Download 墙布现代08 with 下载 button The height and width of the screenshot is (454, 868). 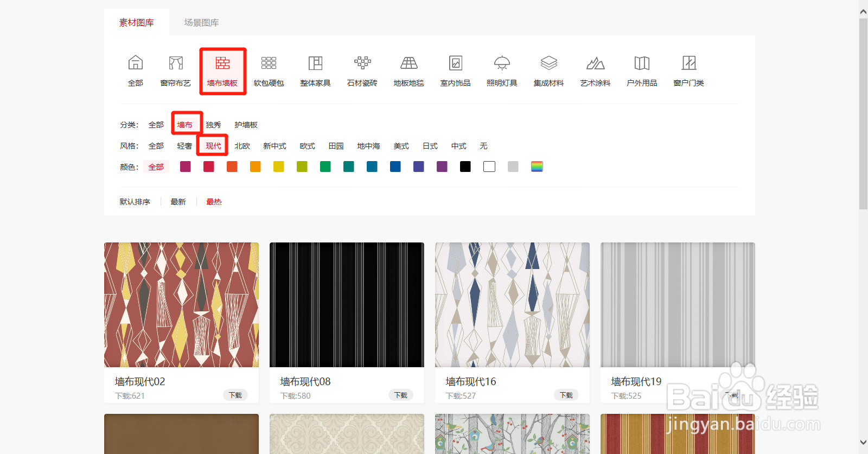pos(401,395)
